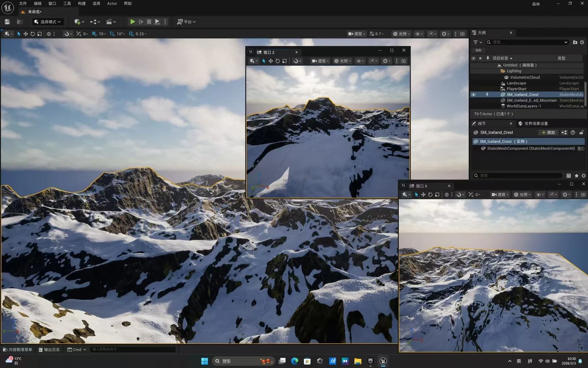Image resolution: width=588 pixels, height=368 pixels.
Task: Click Blueprint/add script icon next to 添加 button
Action: (x=564, y=132)
